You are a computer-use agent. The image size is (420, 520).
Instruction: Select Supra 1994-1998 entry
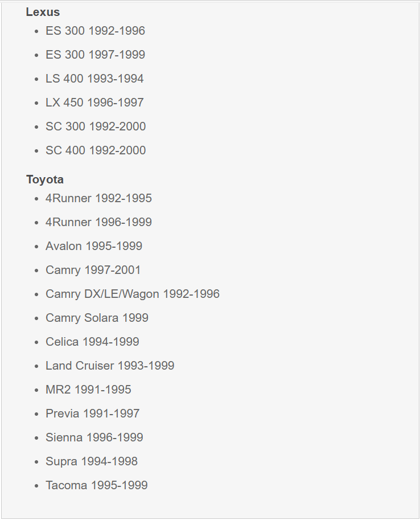pos(92,461)
